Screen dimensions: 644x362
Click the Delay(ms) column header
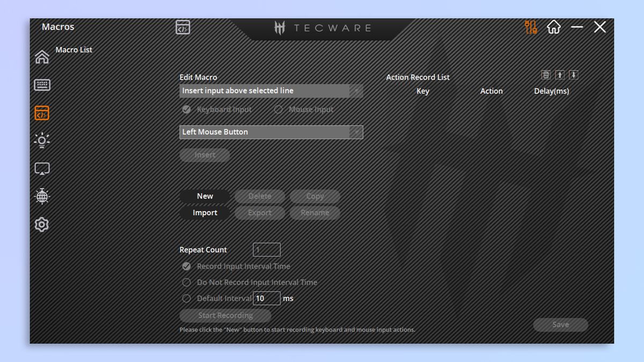tap(552, 91)
